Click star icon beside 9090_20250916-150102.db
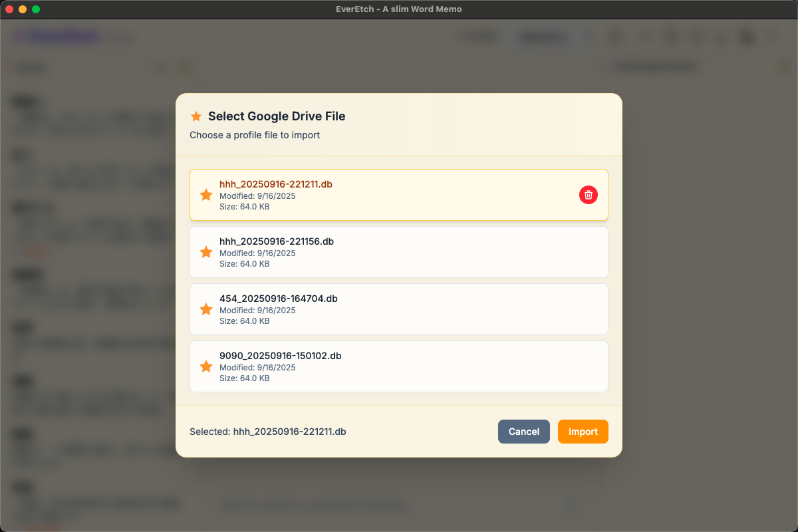Viewport: 798px width, 532px height. pos(206,366)
